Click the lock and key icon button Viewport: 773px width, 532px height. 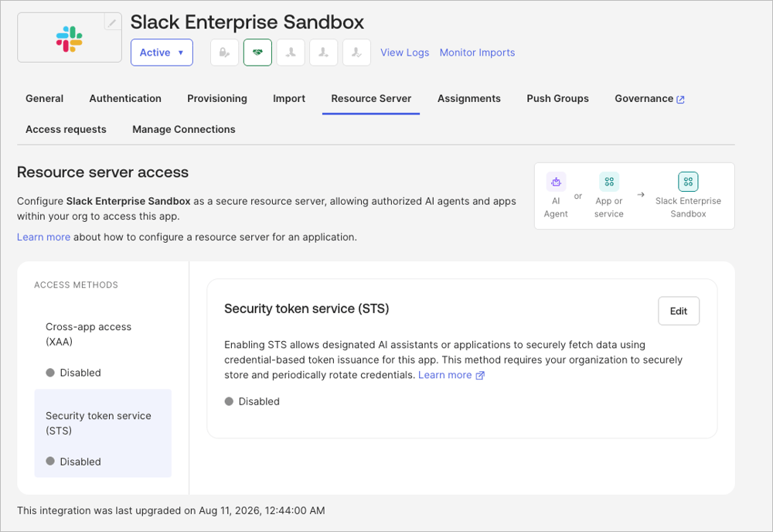point(225,53)
